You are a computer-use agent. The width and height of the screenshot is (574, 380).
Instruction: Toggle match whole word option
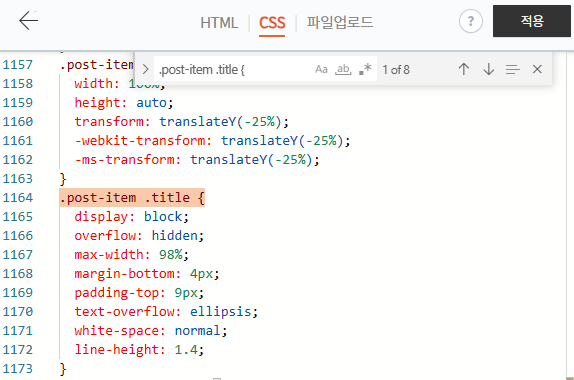(343, 69)
